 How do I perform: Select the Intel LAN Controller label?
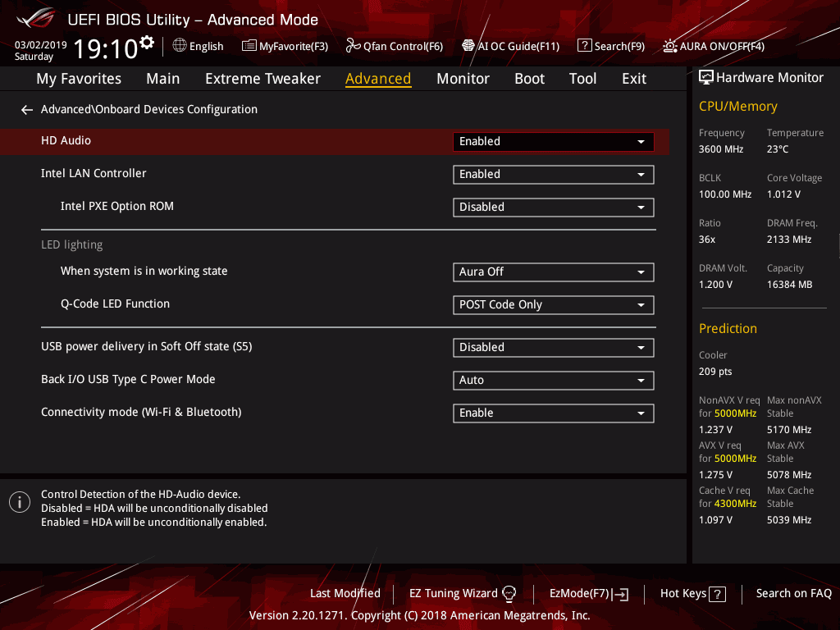pos(94,173)
